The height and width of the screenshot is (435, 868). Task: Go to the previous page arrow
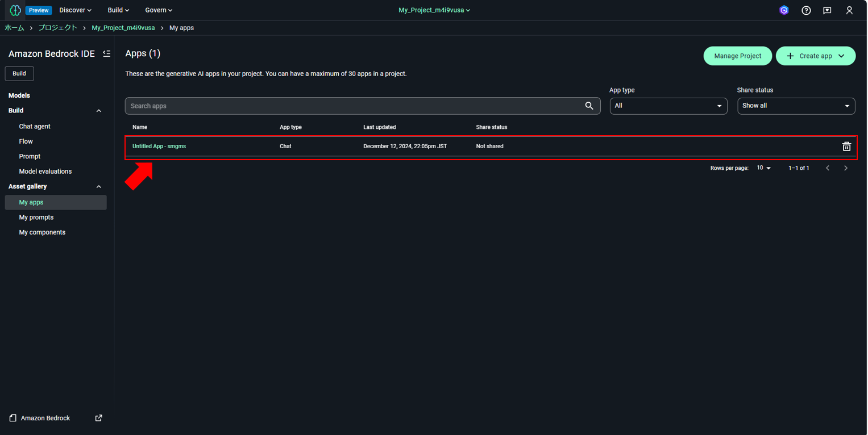[x=828, y=168]
